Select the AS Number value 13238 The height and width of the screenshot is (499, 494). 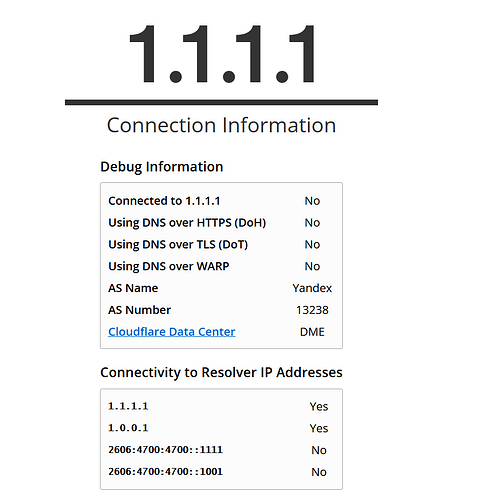pyautogui.click(x=312, y=310)
